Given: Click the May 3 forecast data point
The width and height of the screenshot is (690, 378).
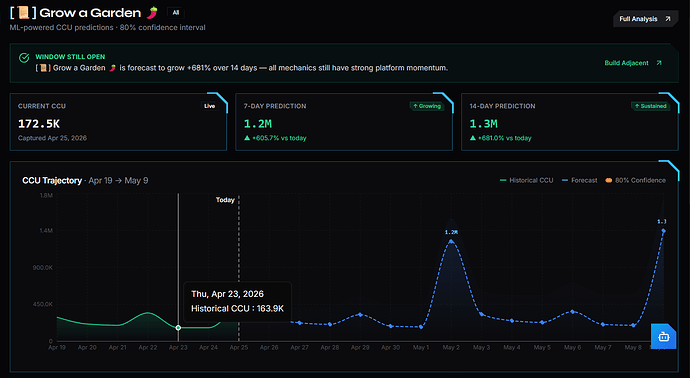Looking at the screenshot, I should (481, 314).
